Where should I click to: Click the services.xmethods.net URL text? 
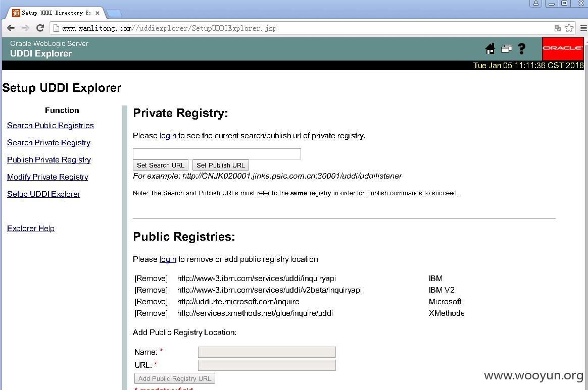[255, 313]
